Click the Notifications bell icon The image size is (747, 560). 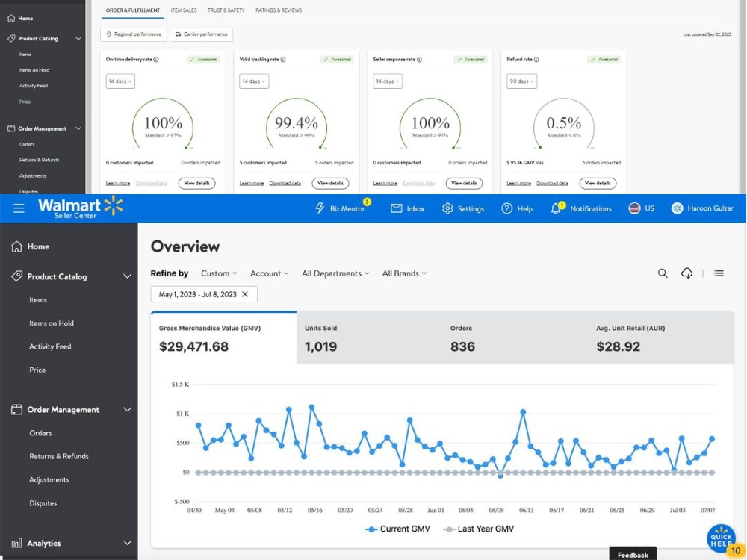point(556,208)
